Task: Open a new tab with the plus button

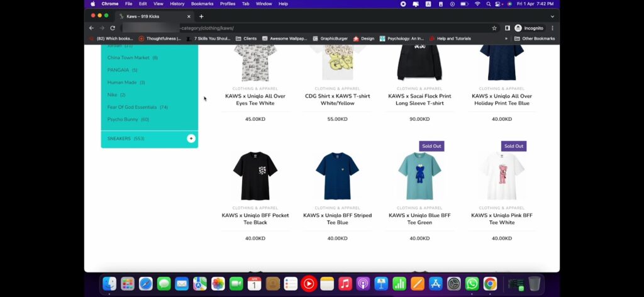Action: coord(201,16)
